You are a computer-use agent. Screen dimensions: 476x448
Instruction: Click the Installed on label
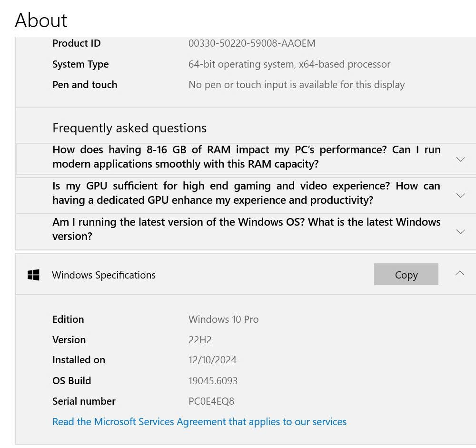click(x=79, y=360)
